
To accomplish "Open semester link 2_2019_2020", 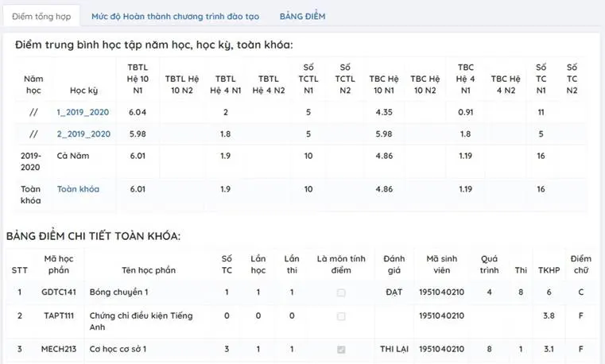I will [x=83, y=134].
